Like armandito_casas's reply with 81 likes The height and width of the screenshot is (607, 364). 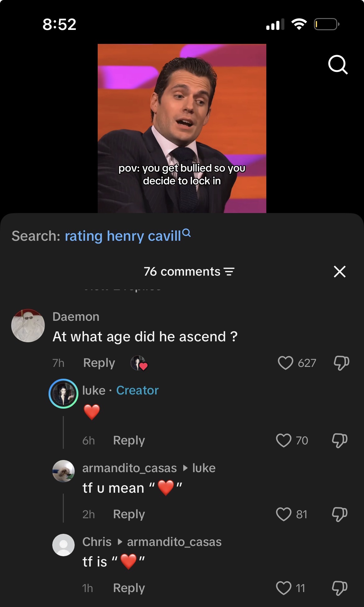pyautogui.click(x=283, y=514)
